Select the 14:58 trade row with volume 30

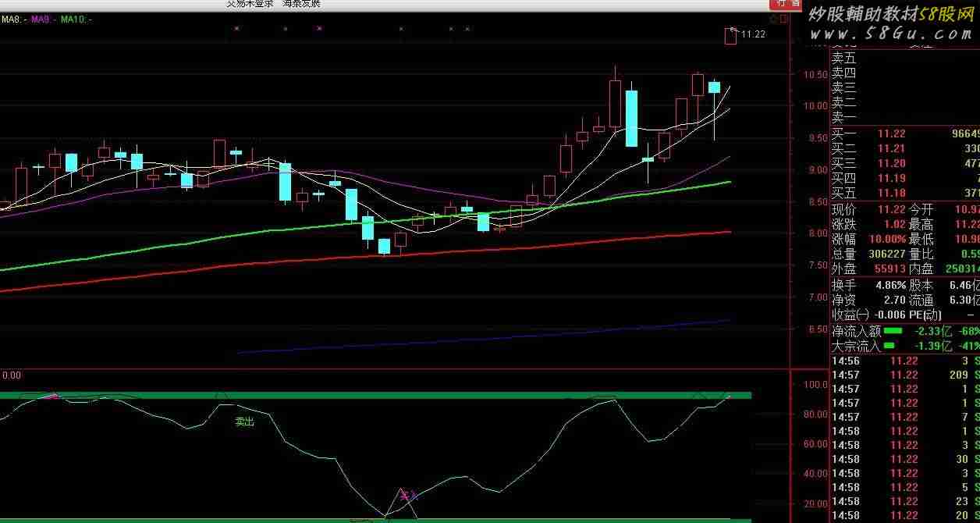point(904,459)
